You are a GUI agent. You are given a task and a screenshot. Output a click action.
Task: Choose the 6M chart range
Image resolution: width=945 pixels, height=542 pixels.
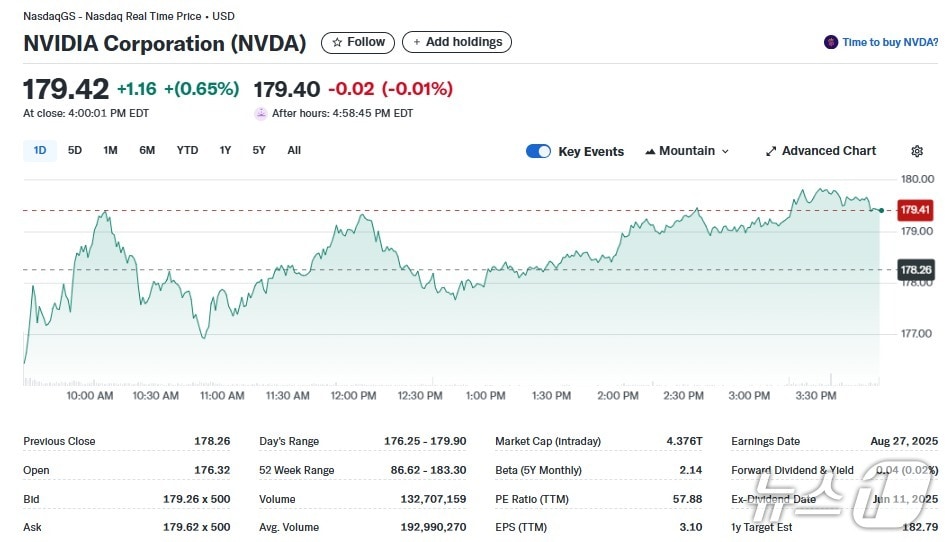pyautogui.click(x=147, y=150)
